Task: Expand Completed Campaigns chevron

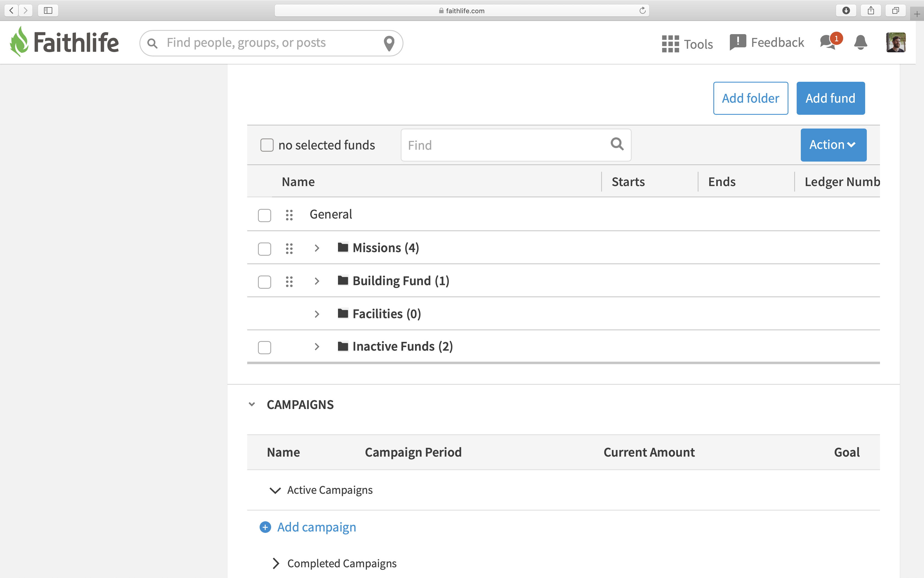Action: 276,563
